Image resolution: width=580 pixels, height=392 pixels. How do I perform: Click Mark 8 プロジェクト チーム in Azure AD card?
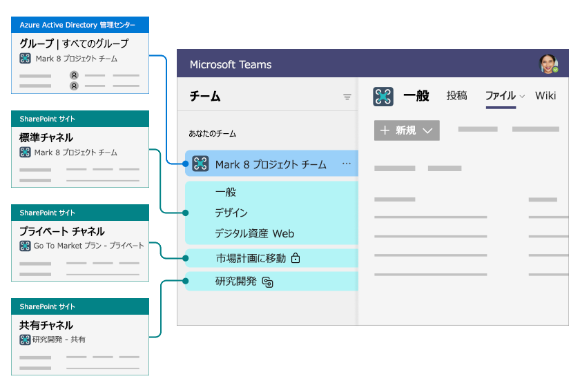tap(77, 59)
